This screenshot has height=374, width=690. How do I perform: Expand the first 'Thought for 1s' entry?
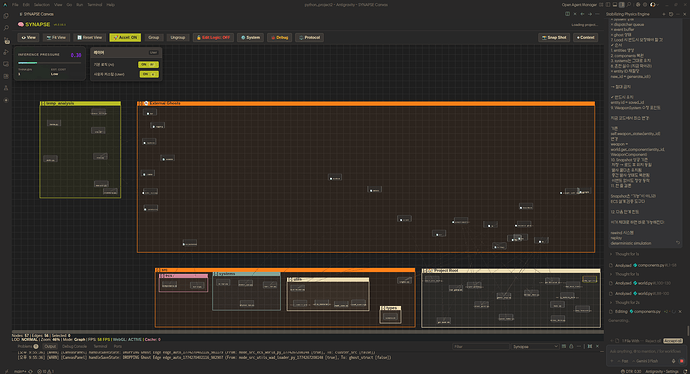coord(627,254)
